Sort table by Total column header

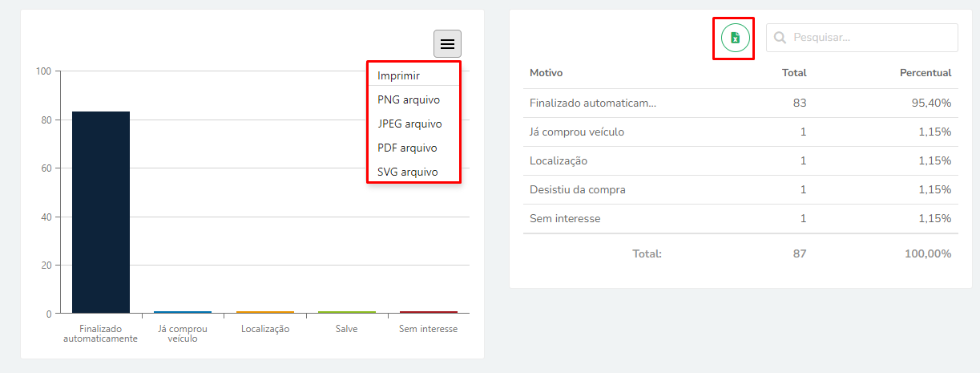point(794,73)
